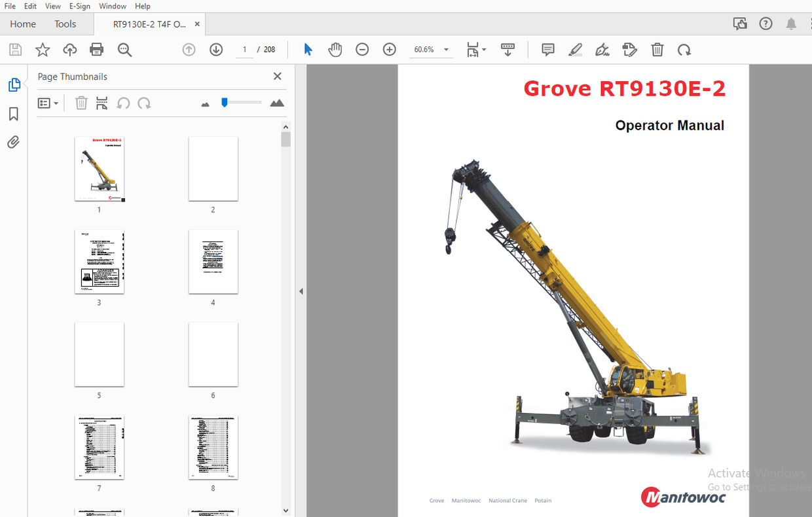Open the Attachments panel
The width and height of the screenshot is (812, 517).
pos(14,142)
